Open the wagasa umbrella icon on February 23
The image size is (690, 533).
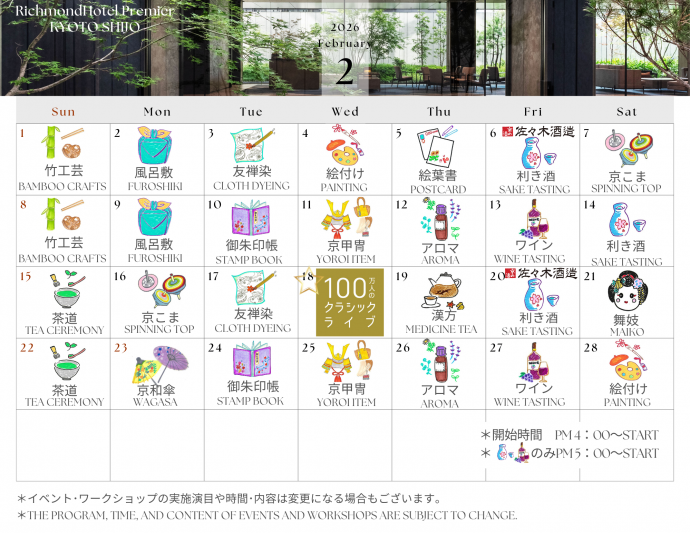[156, 362]
